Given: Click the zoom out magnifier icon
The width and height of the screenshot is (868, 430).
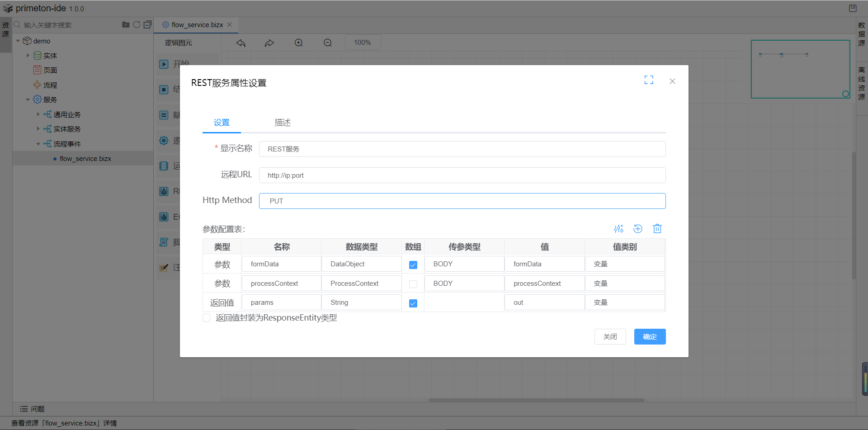Looking at the screenshot, I should [327, 43].
